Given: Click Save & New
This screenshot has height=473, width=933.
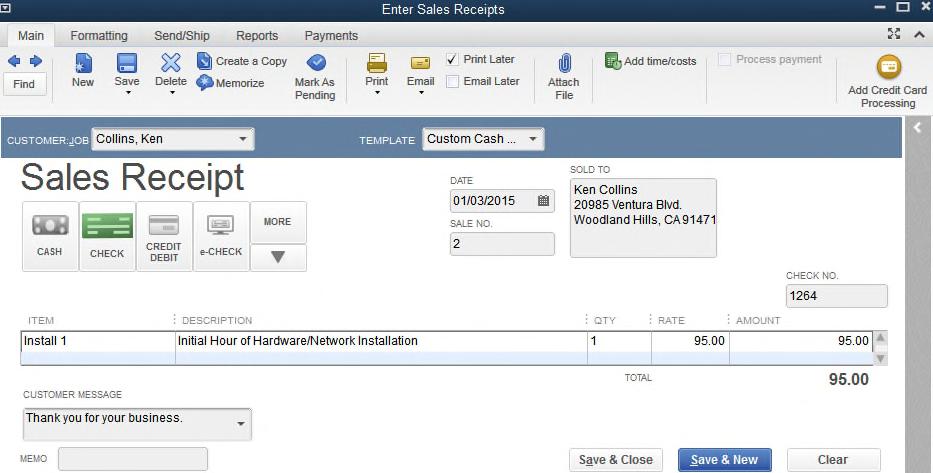Looking at the screenshot, I should [725, 460].
